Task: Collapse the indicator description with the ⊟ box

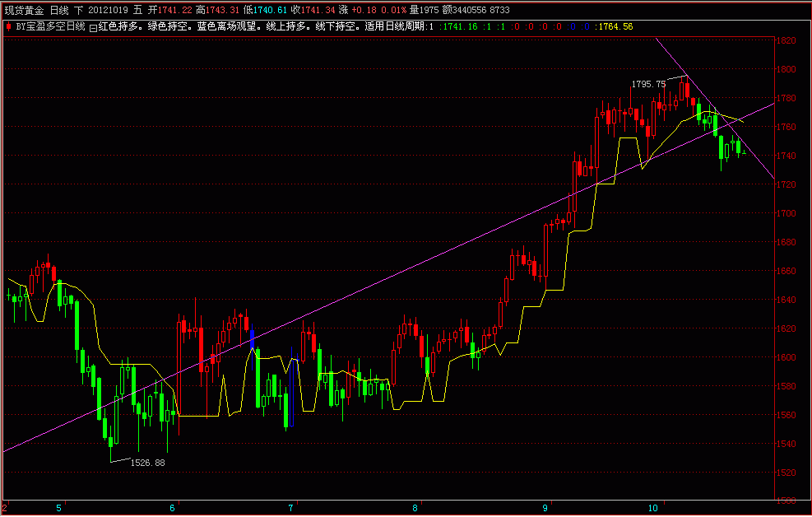Action: click(x=93, y=27)
